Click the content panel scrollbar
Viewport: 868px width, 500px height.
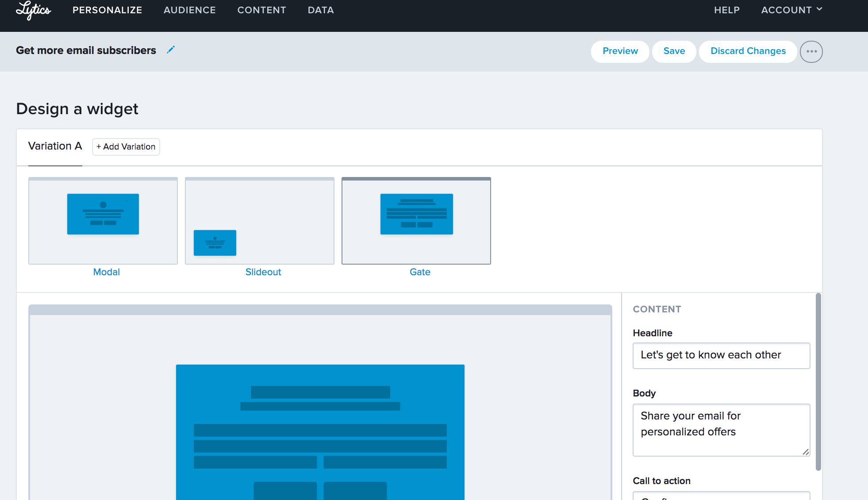click(818, 382)
